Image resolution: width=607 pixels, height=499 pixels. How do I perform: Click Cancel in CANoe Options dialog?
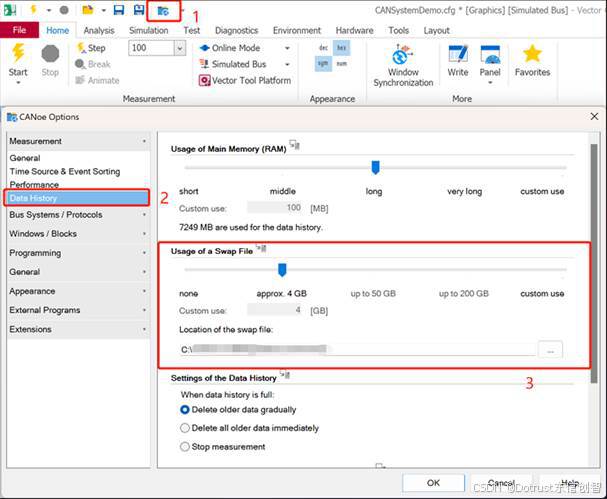click(x=501, y=483)
